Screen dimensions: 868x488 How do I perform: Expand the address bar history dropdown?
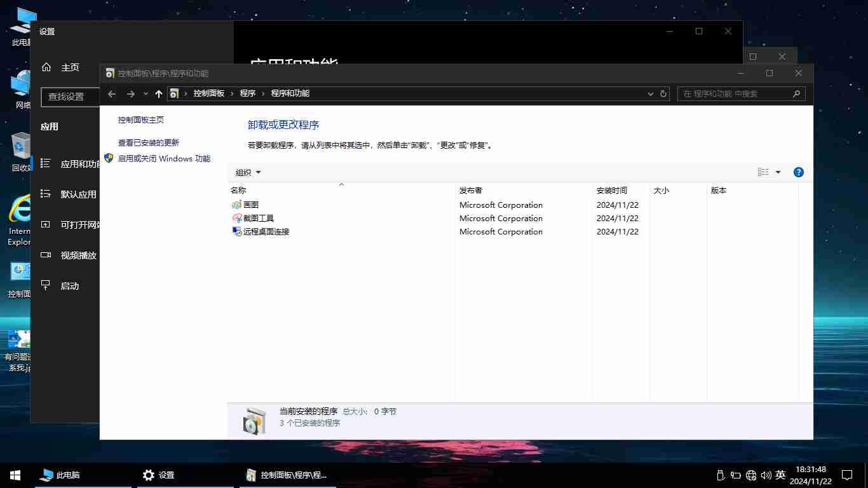pyautogui.click(x=650, y=93)
